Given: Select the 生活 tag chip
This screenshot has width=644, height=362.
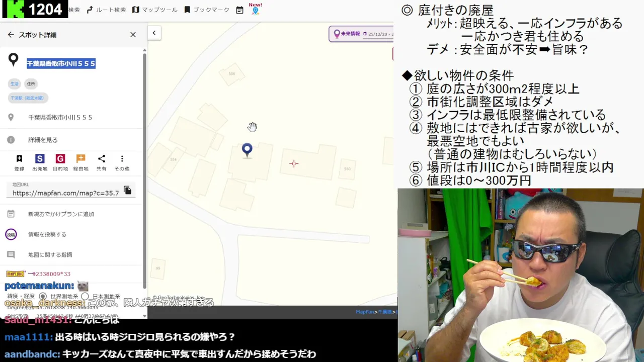Looking at the screenshot, I should (x=15, y=83).
